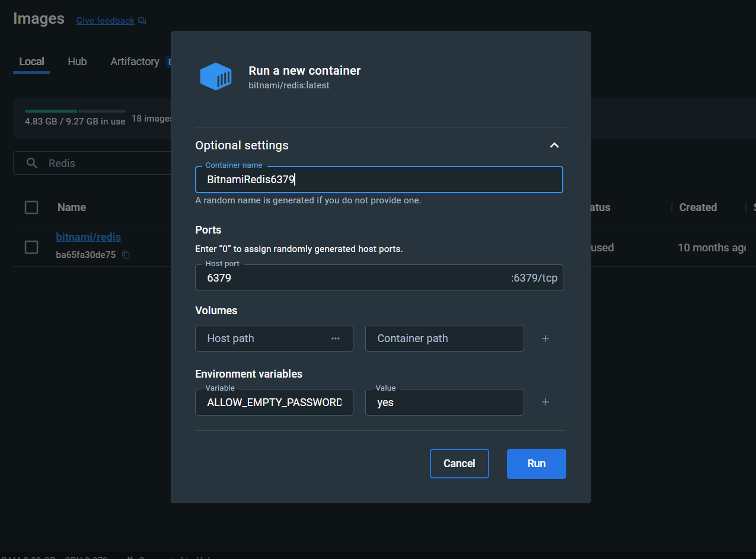This screenshot has height=559, width=756.
Task: Click the search magnifier icon
Action: pos(33,163)
